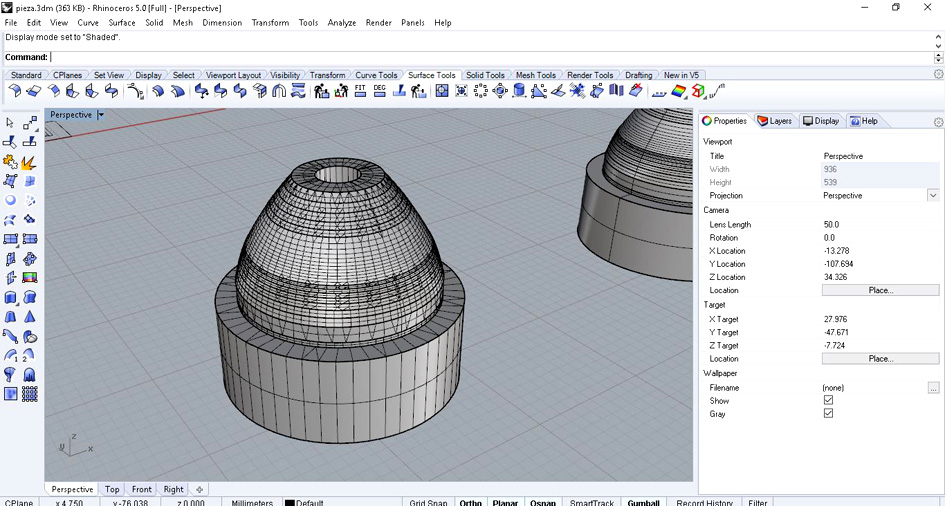
Task: Switch to the Front viewport tab
Action: click(142, 489)
